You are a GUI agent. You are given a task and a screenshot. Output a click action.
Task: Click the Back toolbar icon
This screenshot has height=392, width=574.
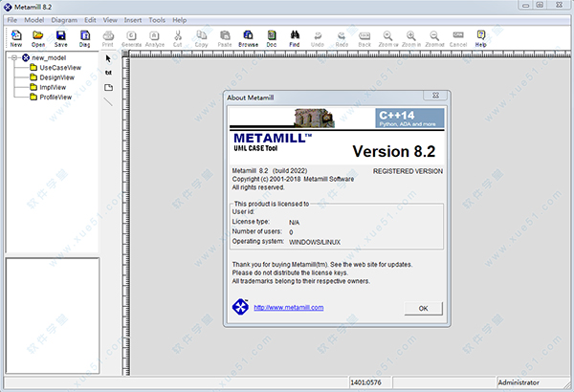click(x=364, y=38)
